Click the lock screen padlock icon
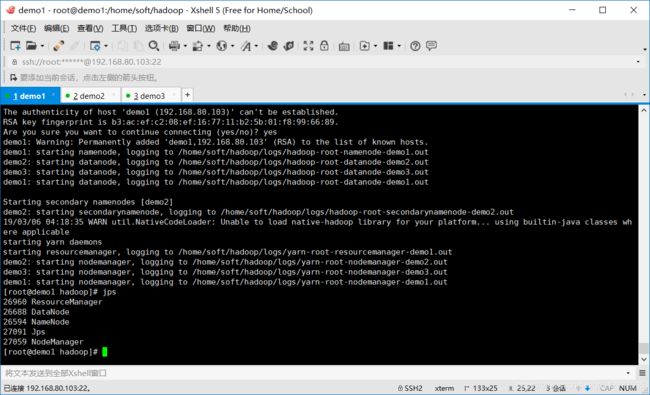Viewport: 650px width, 395px height. [x=324, y=46]
